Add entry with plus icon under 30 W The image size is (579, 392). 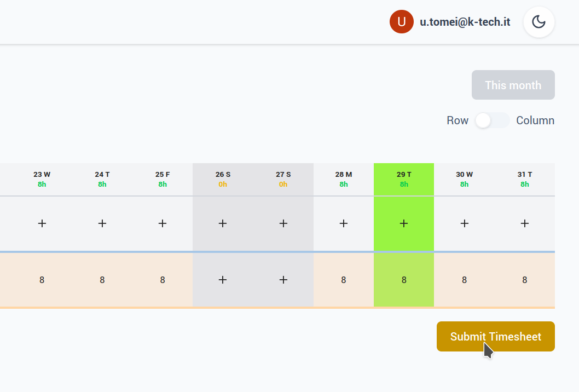(x=464, y=223)
